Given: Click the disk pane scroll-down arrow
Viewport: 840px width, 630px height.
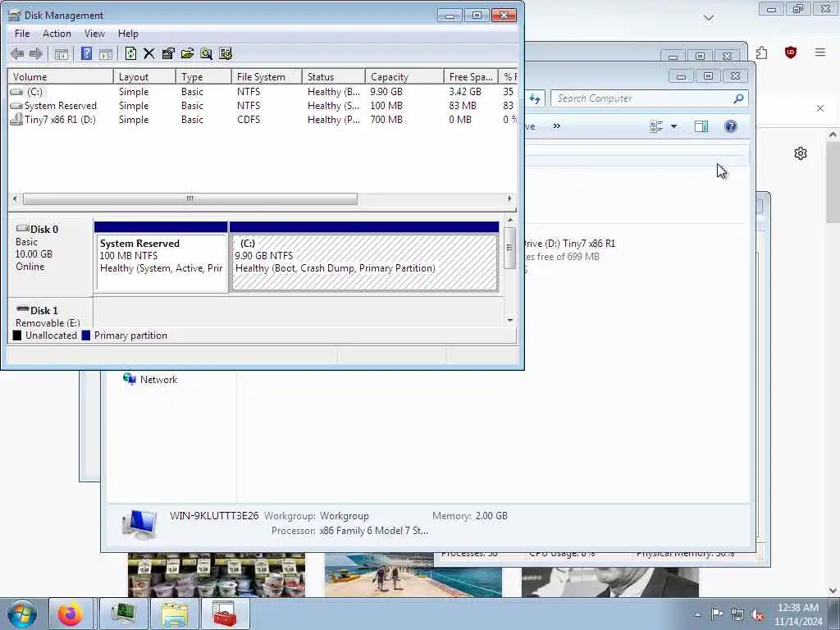Looking at the screenshot, I should pyautogui.click(x=510, y=321).
